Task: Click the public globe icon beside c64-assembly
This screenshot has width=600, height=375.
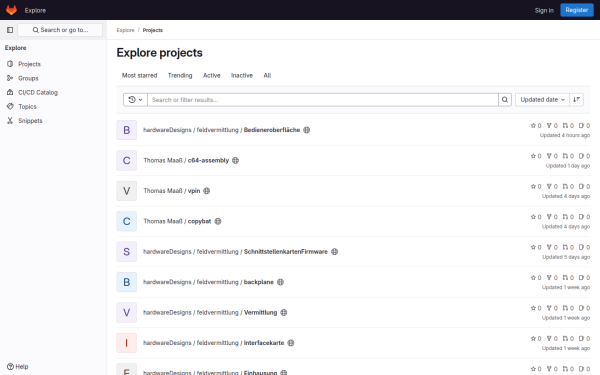Action: [235, 160]
